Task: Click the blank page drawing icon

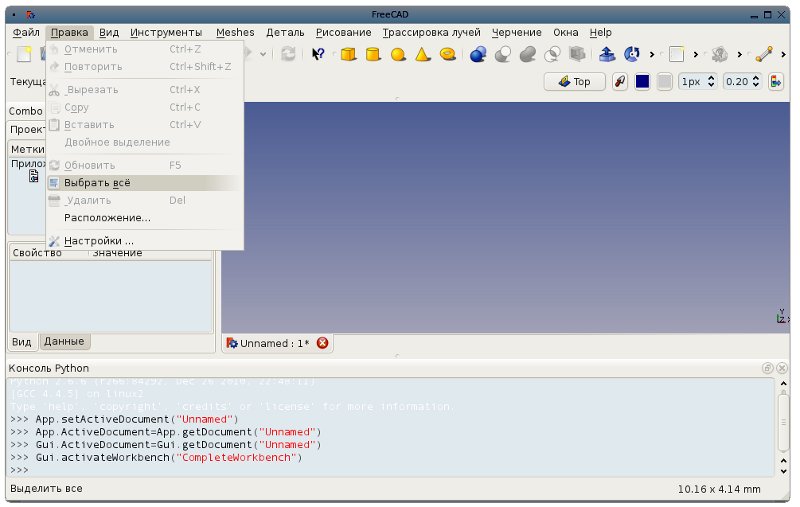Action: coord(677,54)
